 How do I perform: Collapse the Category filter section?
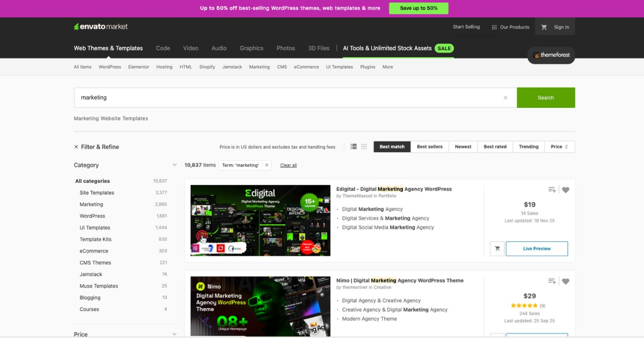[174, 165]
